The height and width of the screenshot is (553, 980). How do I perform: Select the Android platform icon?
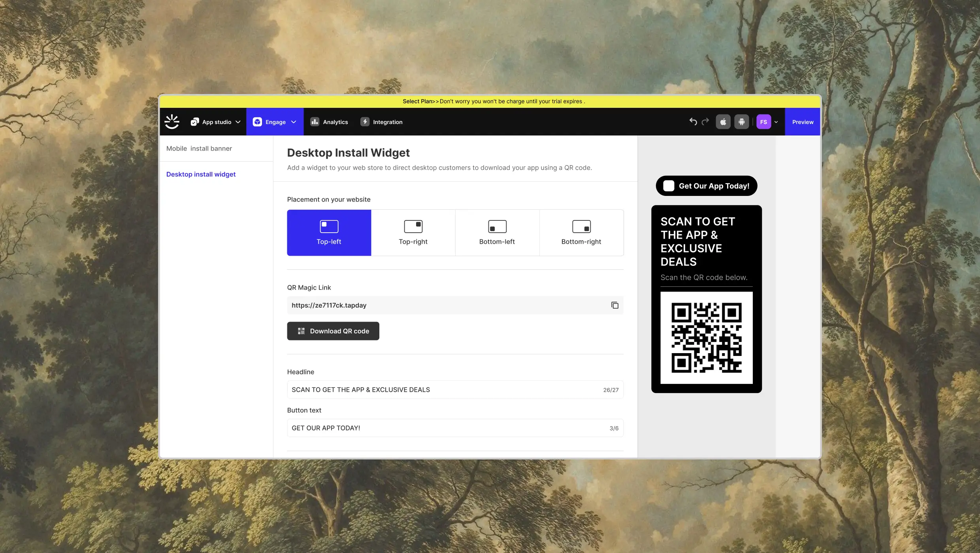[x=741, y=122]
